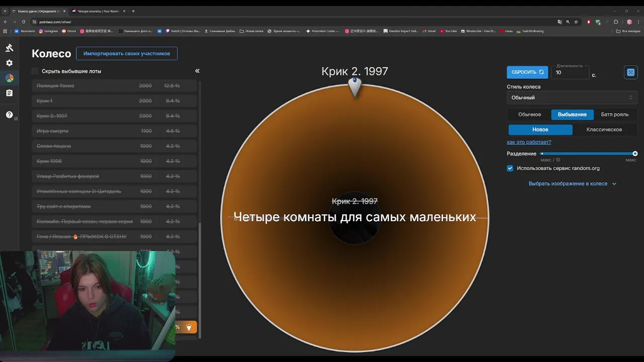Click the СБРОСИТЬ reset button
Screen dimensions: 644x362
527,72
